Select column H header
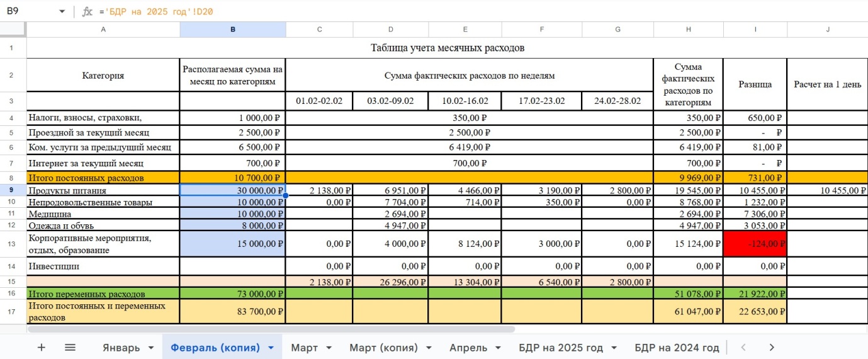The height and width of the screenshot is (359, 868). point(688,30)
